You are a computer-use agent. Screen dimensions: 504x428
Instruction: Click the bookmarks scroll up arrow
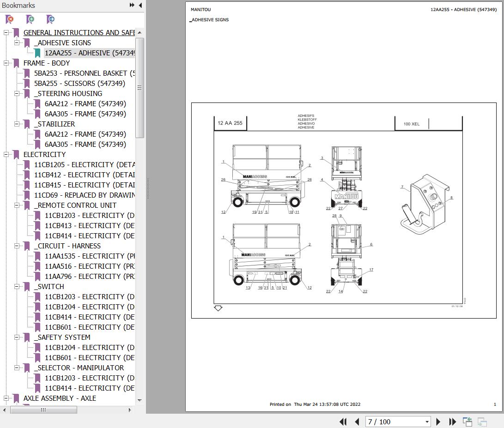coord(140,33)
